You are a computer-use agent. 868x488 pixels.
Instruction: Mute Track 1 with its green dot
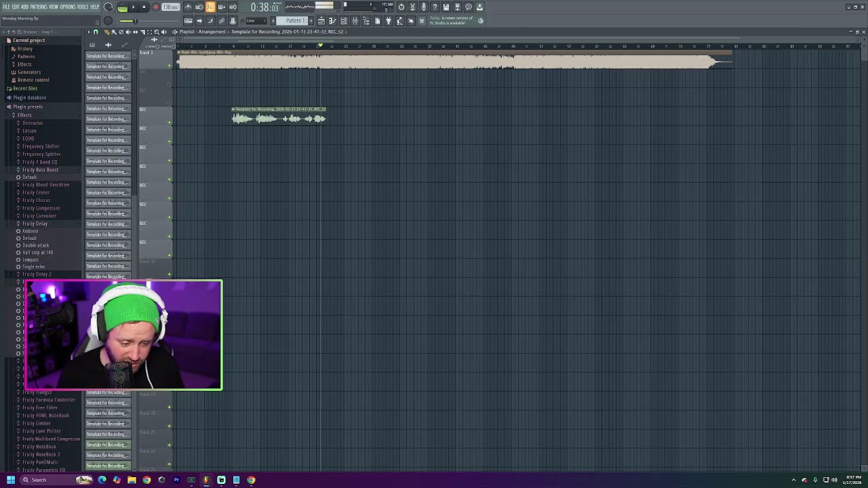pos(170,66)
